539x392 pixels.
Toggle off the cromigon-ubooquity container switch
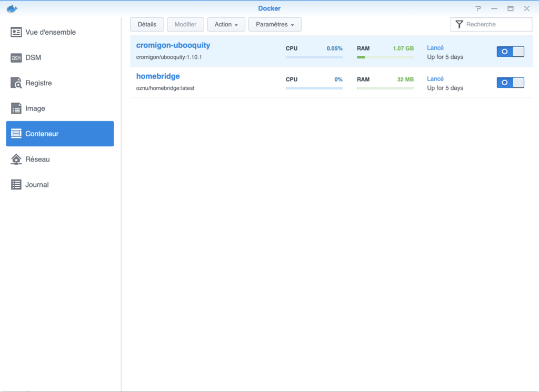click(511, 52)
